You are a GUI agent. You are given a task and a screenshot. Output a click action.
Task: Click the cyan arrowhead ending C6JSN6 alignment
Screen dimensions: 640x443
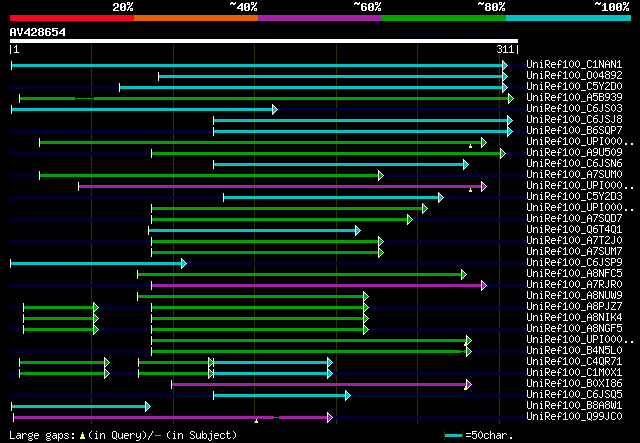pos(466,165)
